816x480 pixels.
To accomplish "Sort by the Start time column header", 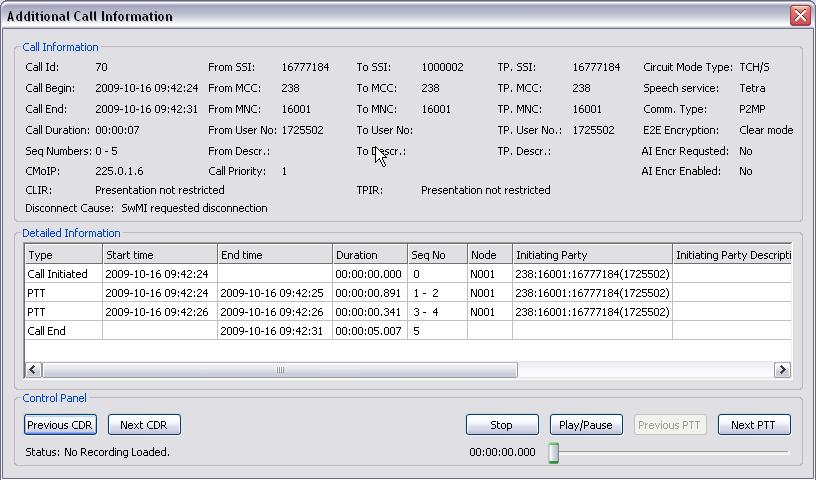I will [160, 255].
